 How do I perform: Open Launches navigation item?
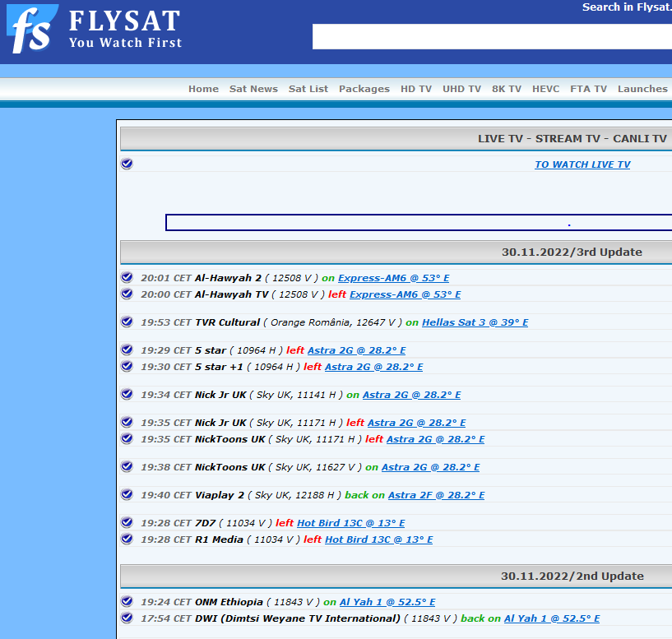point(642,89)
